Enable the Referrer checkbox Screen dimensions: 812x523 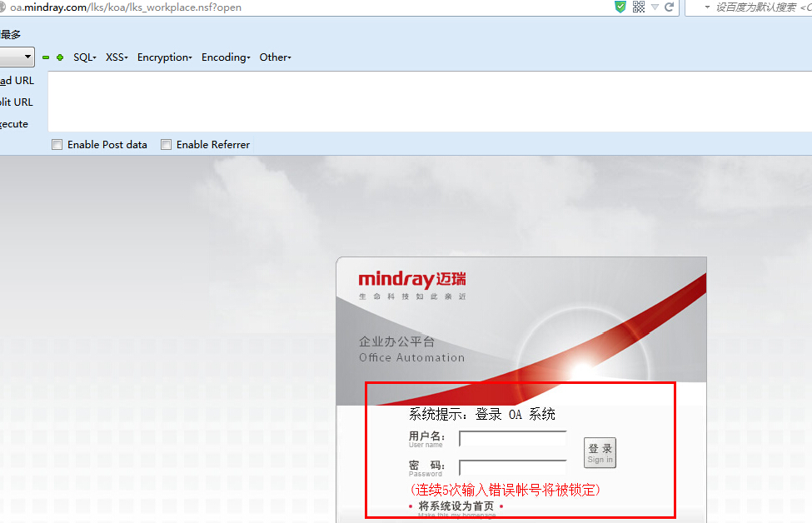pos(166,145)
